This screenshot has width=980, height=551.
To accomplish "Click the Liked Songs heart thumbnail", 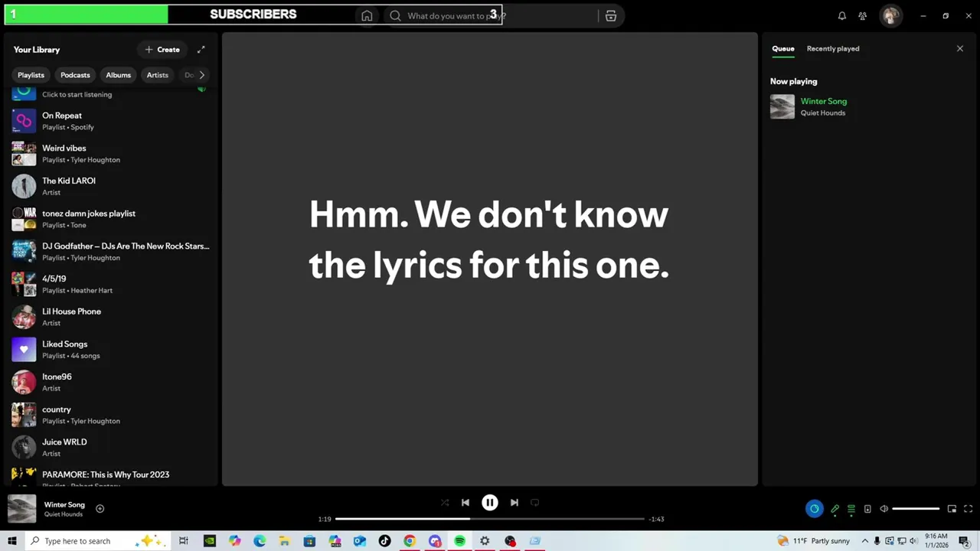I will pos(24,350).
